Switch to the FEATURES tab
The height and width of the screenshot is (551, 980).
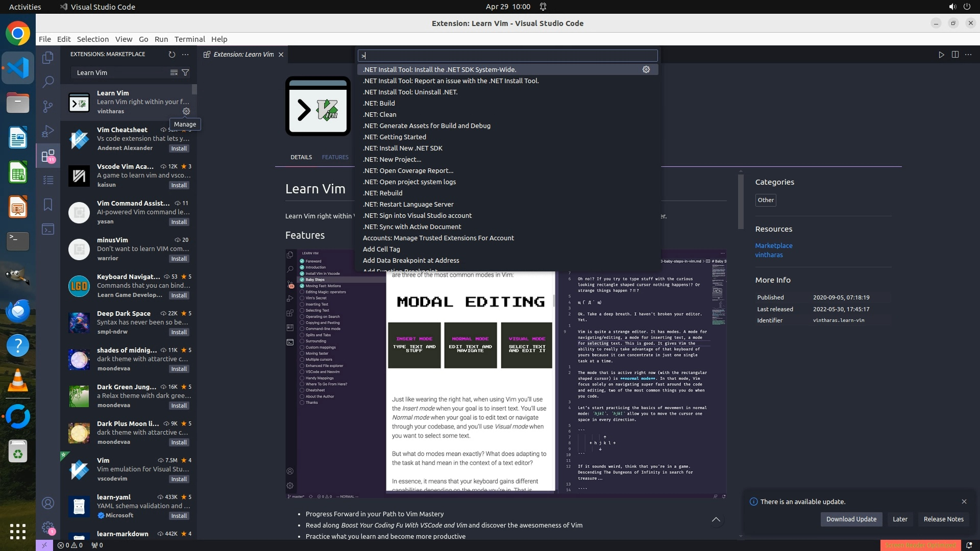tap(335, 157)
